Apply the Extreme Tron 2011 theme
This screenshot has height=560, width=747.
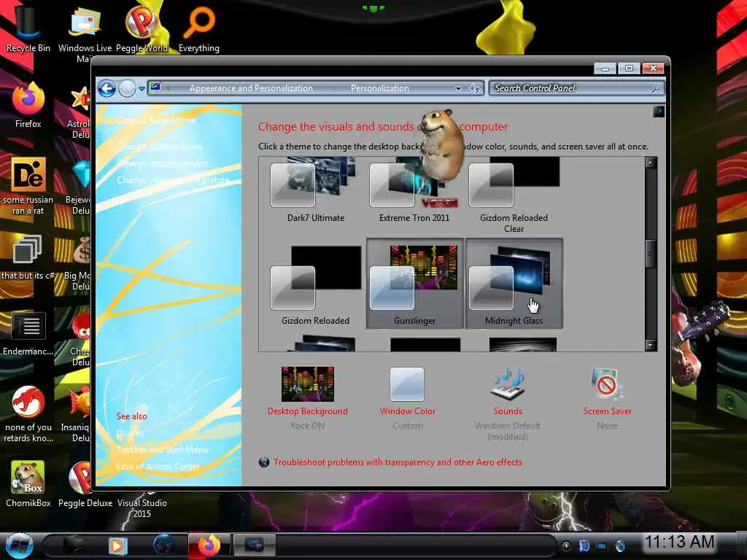coord(414,192)
